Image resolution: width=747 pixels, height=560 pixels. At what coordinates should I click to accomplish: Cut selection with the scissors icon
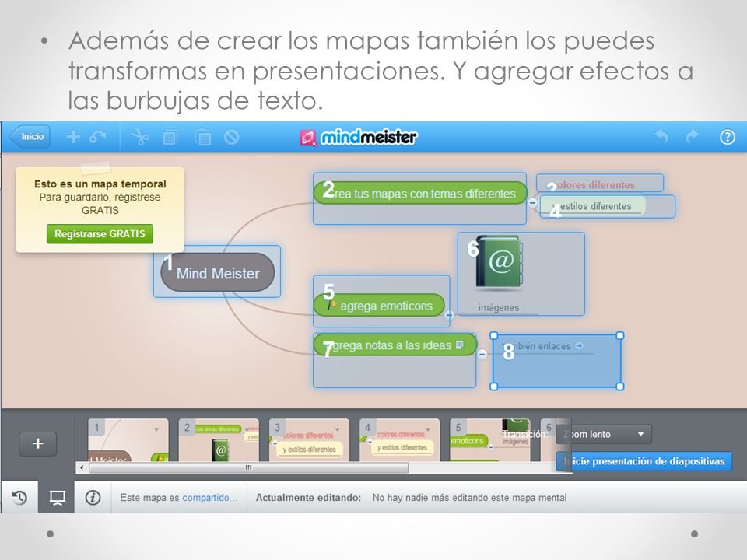tap(140, 137)
